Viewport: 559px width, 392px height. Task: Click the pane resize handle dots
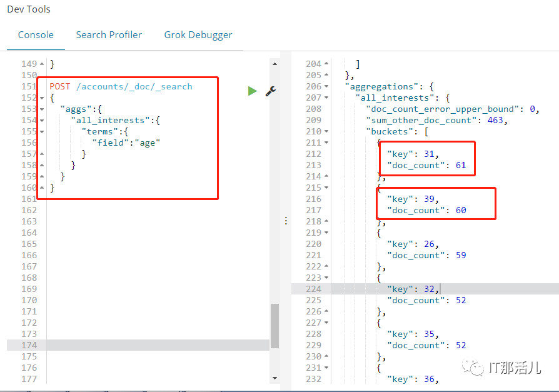286,221
